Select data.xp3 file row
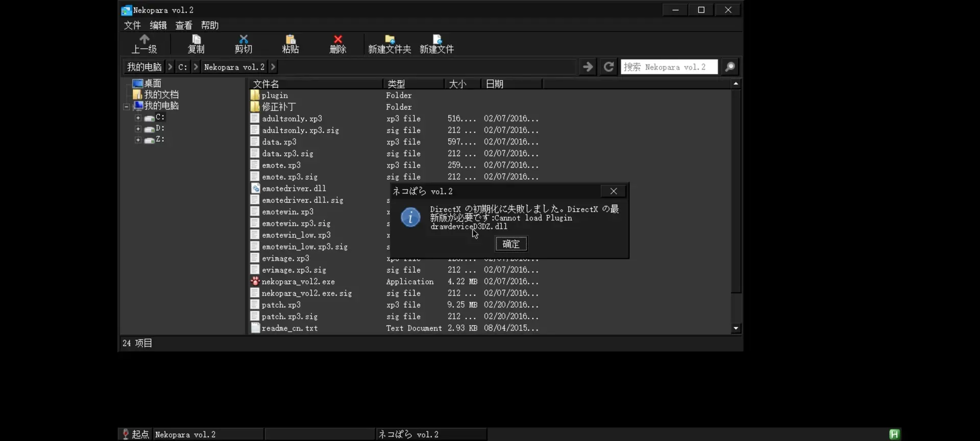The image size is (980, 441). tap(395, 142)
